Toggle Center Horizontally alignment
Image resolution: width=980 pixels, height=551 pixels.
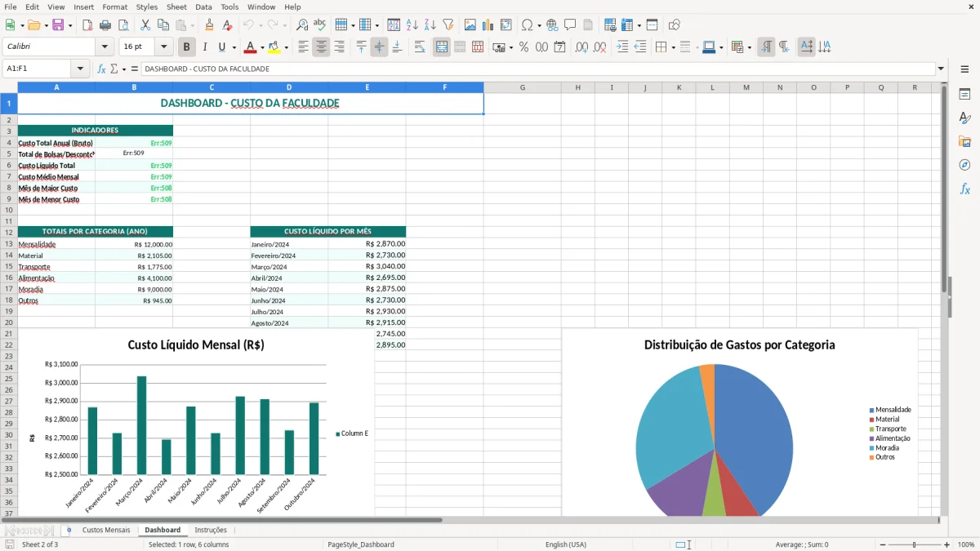coord(321,47)
